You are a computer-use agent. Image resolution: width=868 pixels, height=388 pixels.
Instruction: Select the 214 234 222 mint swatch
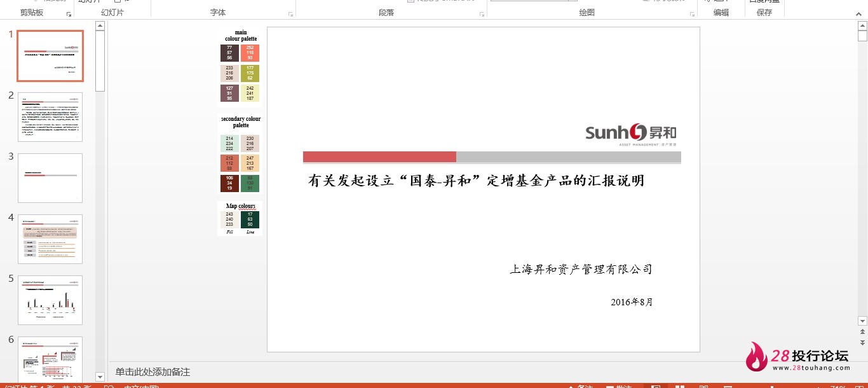229,143
